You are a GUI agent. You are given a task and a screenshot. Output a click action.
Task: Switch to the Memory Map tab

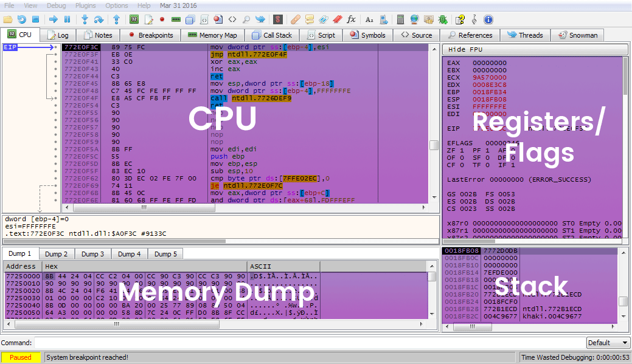[212, 35]
